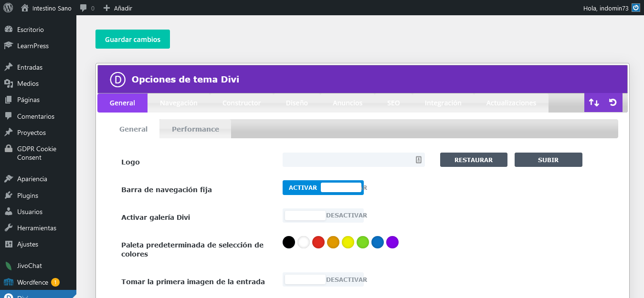
Task: Click the Wordfence notification badge
Action: (x=55, y=282)
